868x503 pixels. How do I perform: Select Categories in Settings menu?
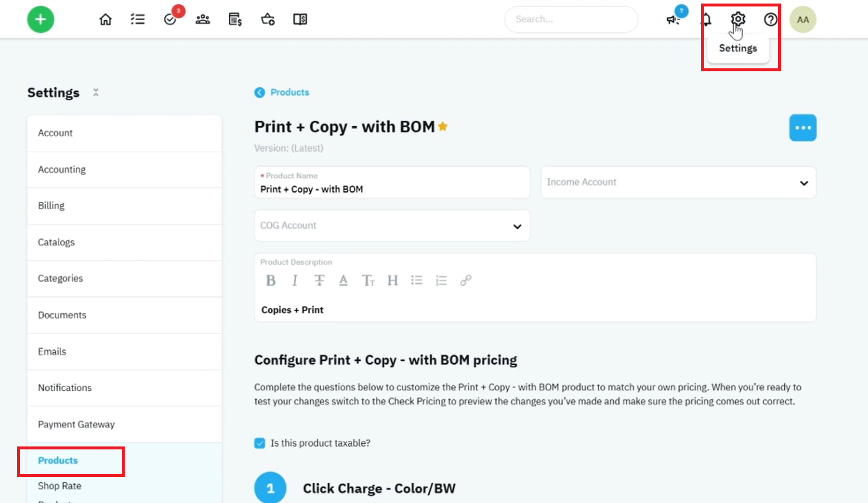click(x=124, y=279)
